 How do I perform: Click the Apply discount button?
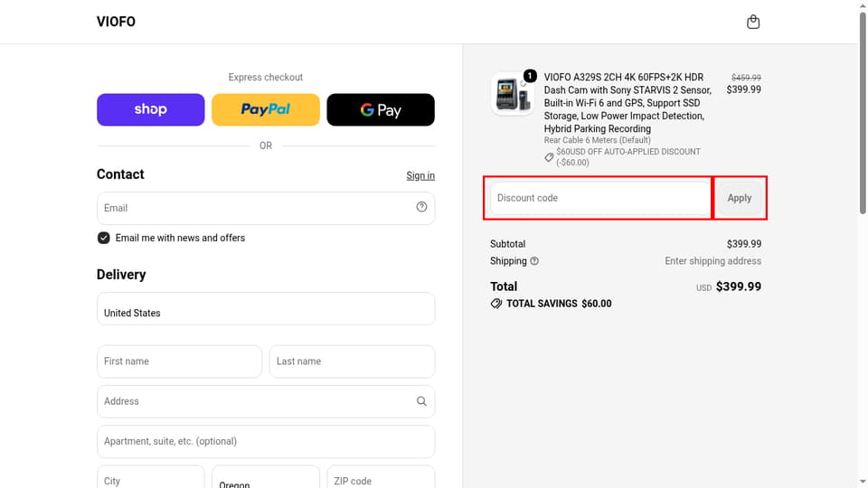[739, 198]
